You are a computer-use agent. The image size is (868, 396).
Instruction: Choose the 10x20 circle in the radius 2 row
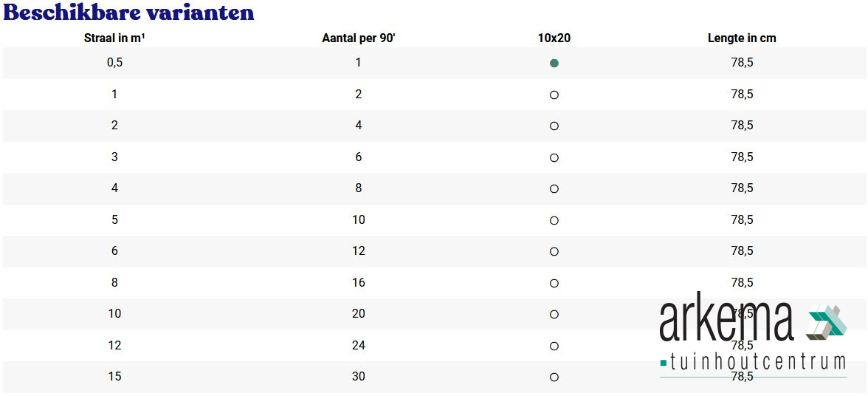(x=554, y=126)
